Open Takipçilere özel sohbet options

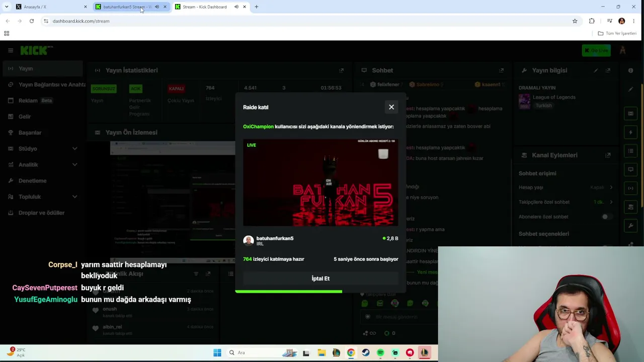611,202
